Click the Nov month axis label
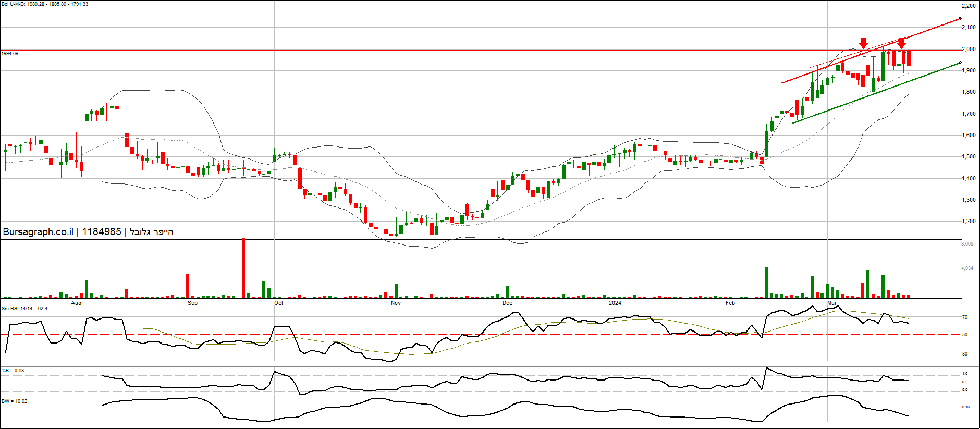Viewport: 980px width, 429px height. [x=396, y=303]
